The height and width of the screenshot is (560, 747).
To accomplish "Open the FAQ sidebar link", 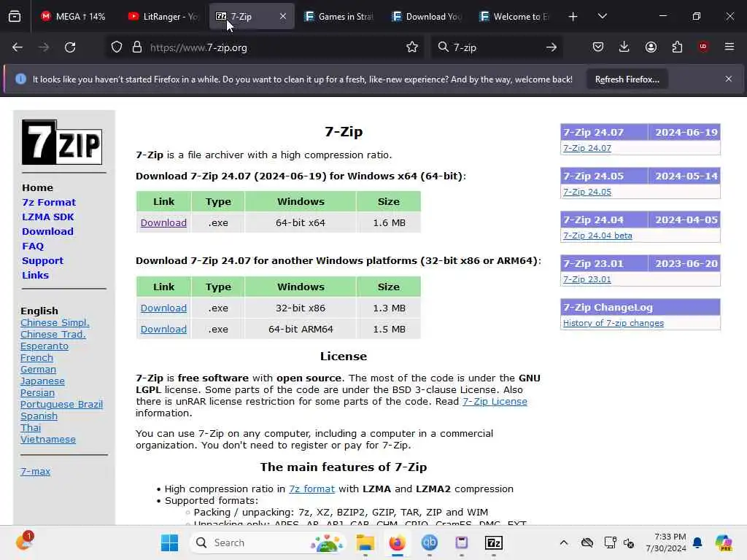I will click(32, 246).
